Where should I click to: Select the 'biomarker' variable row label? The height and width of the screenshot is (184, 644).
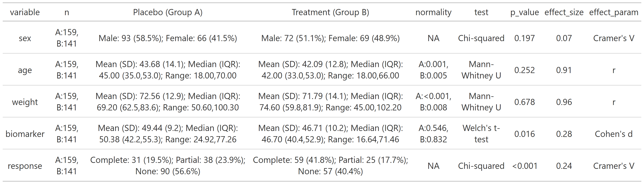coord(25,134)
